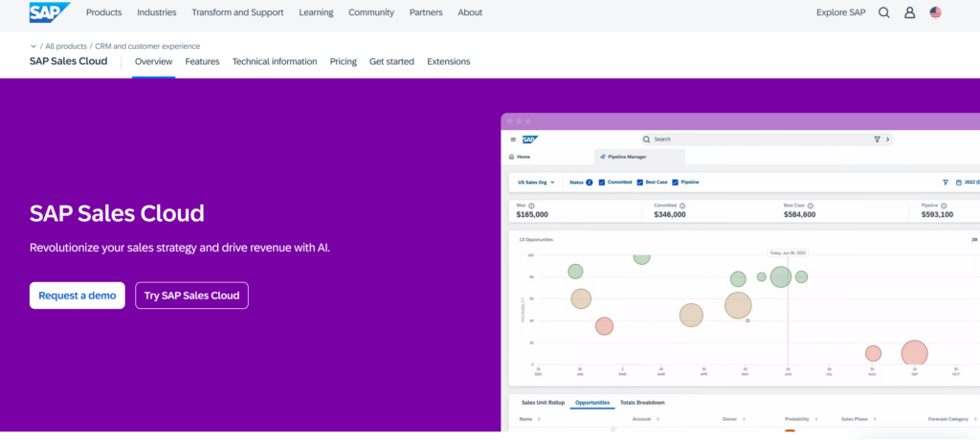Click the sort icon next to Owner column

pyautogui.click(x=744, y=419)
